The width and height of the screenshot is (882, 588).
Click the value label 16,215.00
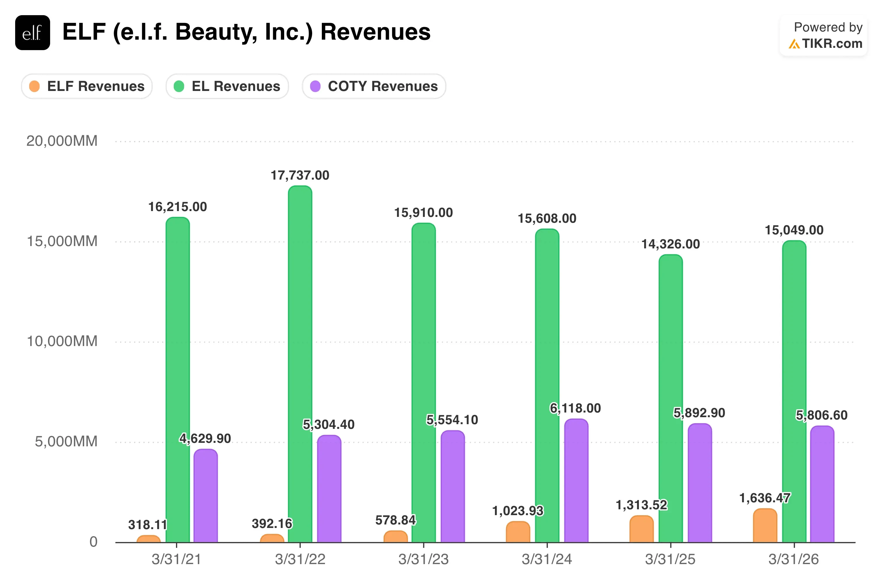(178, 207)
